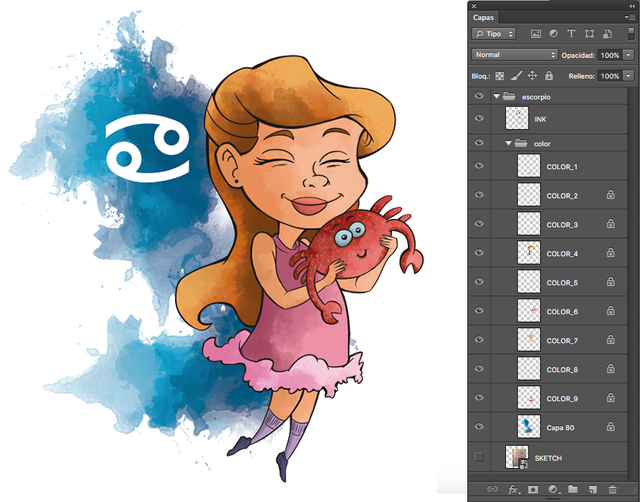Open the Opacidad slider arrow

629,55
